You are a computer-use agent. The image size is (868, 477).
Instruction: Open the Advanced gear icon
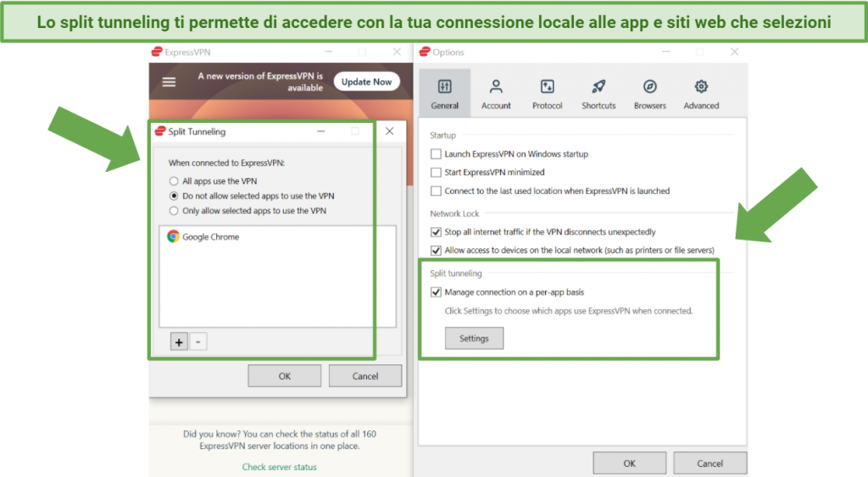[x=701, y=86]
